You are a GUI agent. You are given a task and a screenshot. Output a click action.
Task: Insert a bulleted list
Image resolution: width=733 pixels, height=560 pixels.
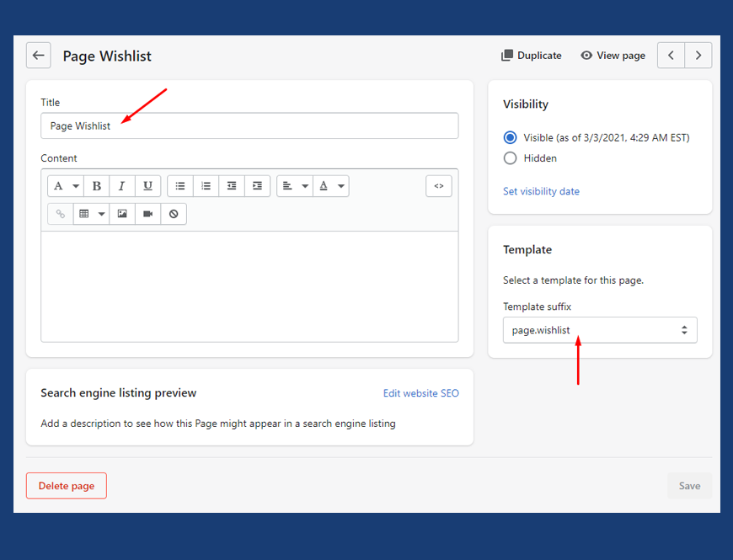[x=180, y=186]
